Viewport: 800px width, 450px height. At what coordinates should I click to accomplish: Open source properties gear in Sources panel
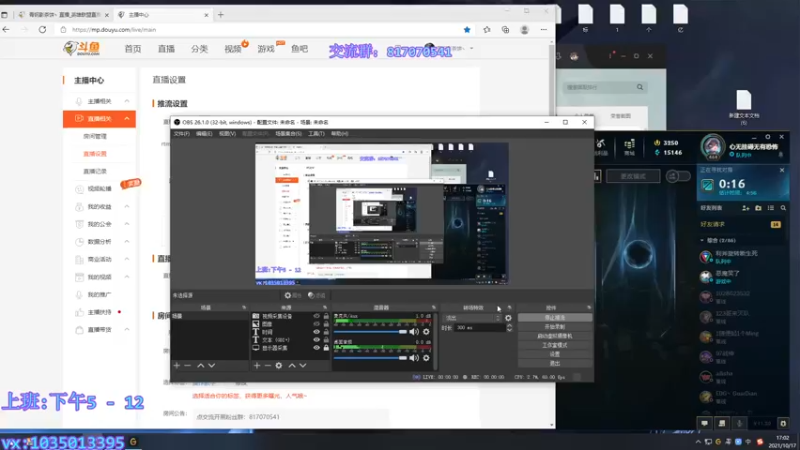pyautogui.click(x=279, y=365)
